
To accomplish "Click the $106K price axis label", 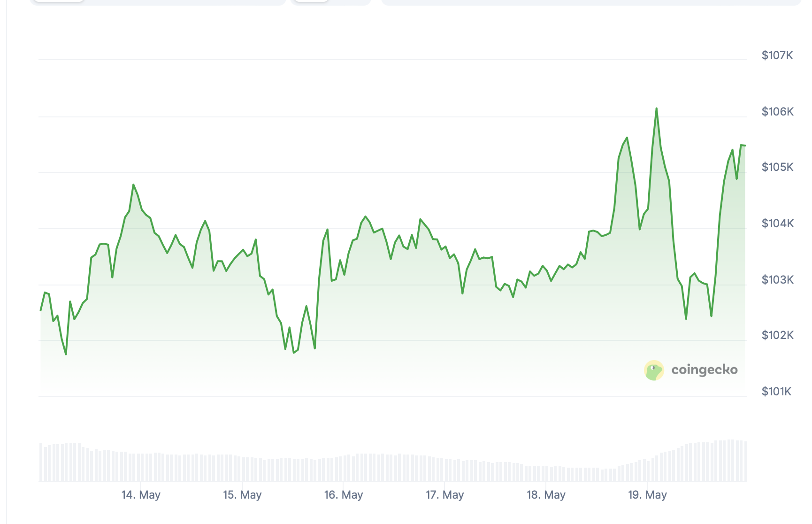I will (777, 112).
